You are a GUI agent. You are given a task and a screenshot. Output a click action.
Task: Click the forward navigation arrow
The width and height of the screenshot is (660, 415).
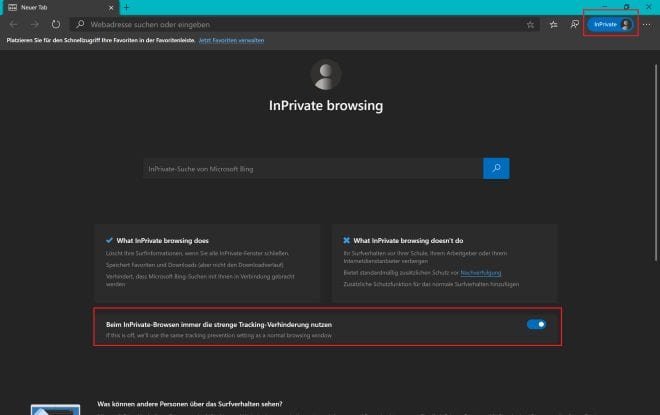pyautogui.click(x=34, y=24)
